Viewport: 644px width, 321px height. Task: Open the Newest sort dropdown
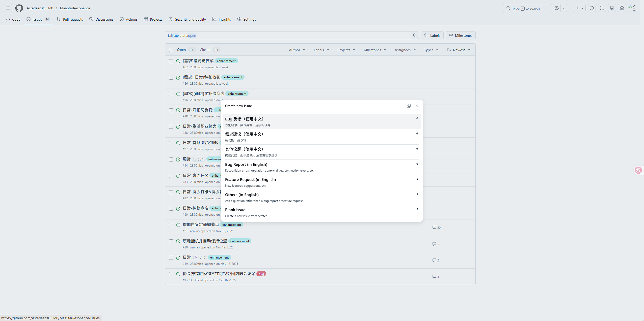point(458,50)
